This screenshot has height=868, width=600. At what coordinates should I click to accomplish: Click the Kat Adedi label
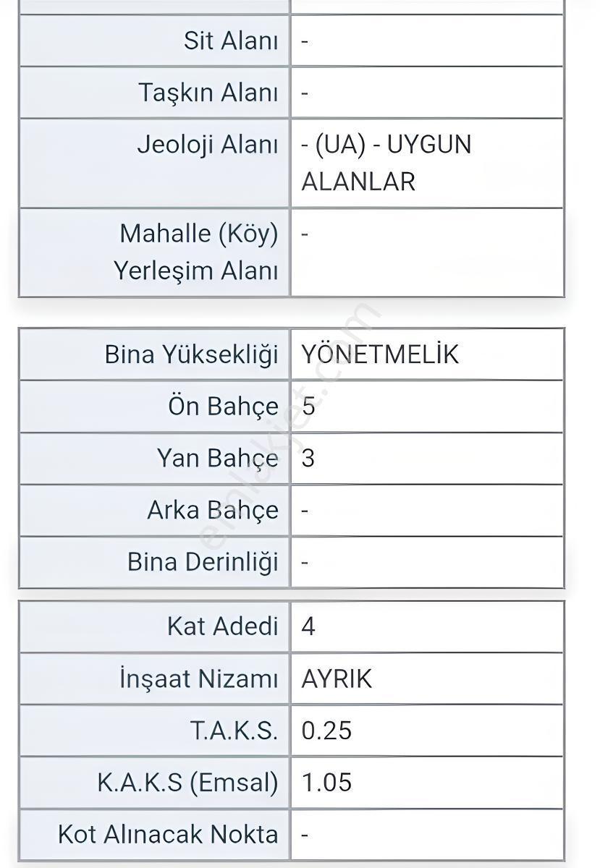(222, 626)
